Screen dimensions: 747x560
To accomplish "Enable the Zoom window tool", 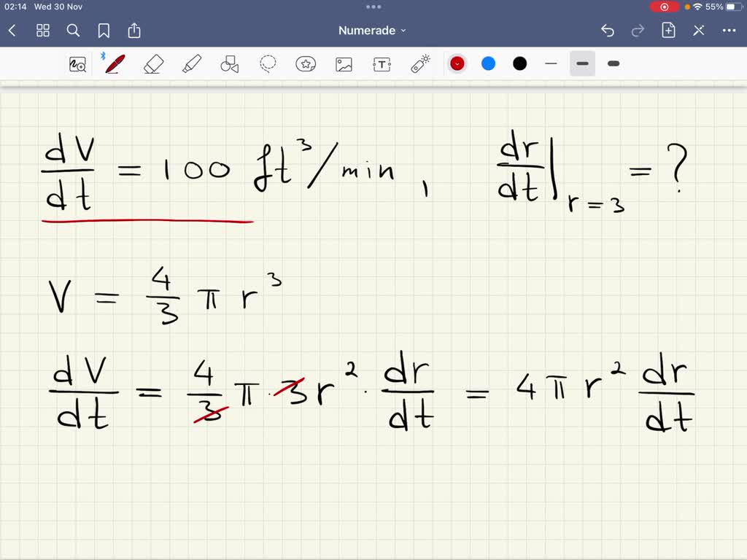I will [x=77, y=64].
